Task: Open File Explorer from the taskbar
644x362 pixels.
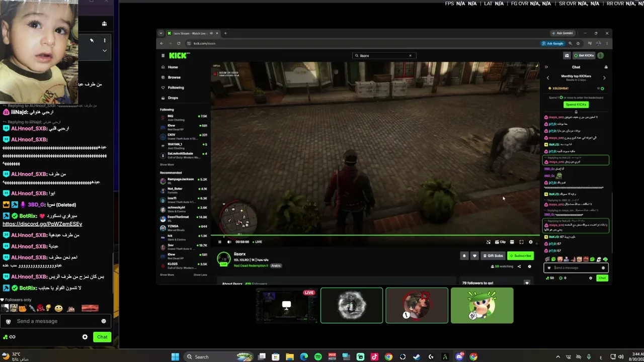Action: tap(290, 357)
